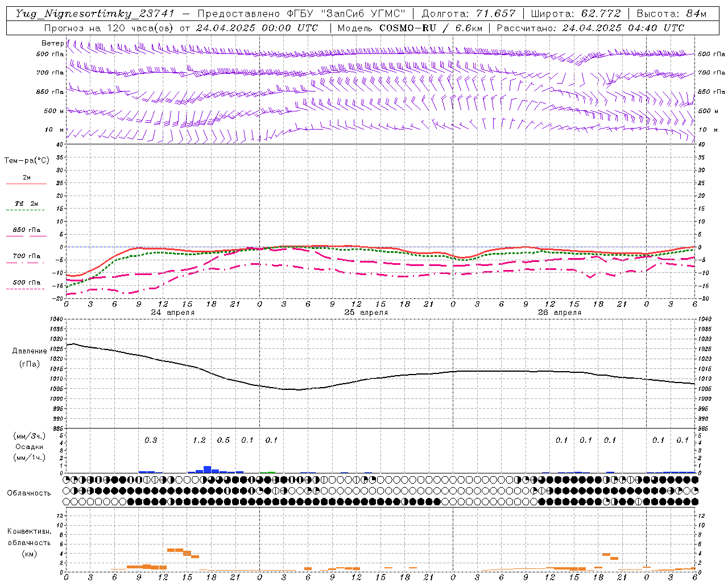The width and height of the screenshot is (728, 582).
Task: Click the tallest blue precipitation bar
Action: tap(208, 469)
